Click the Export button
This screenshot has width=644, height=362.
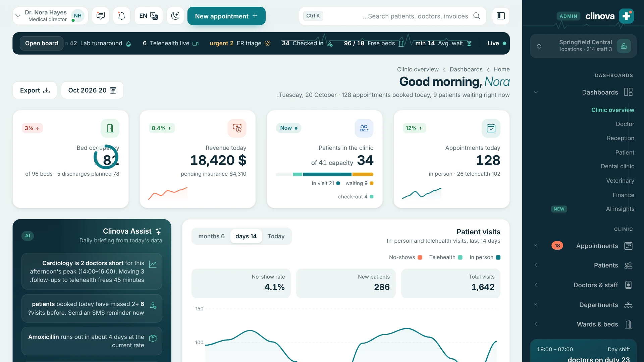[x=35, y=90]
